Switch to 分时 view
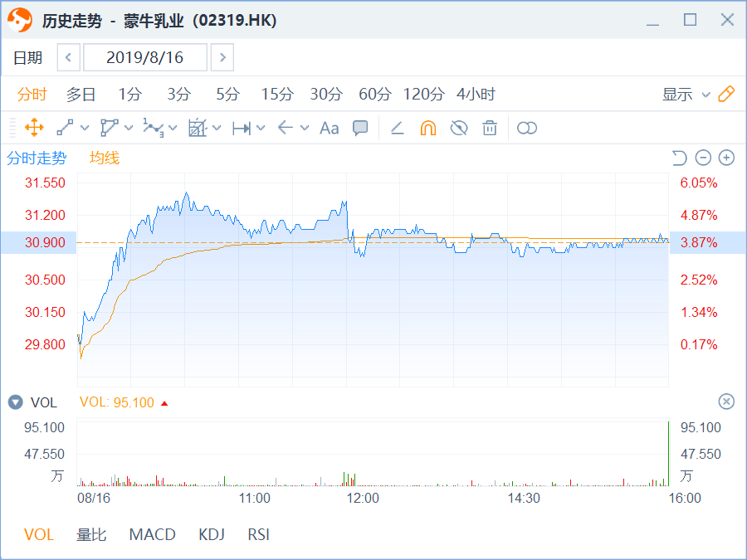The width and height of the screenshot is (747, 560). [32, 95]
